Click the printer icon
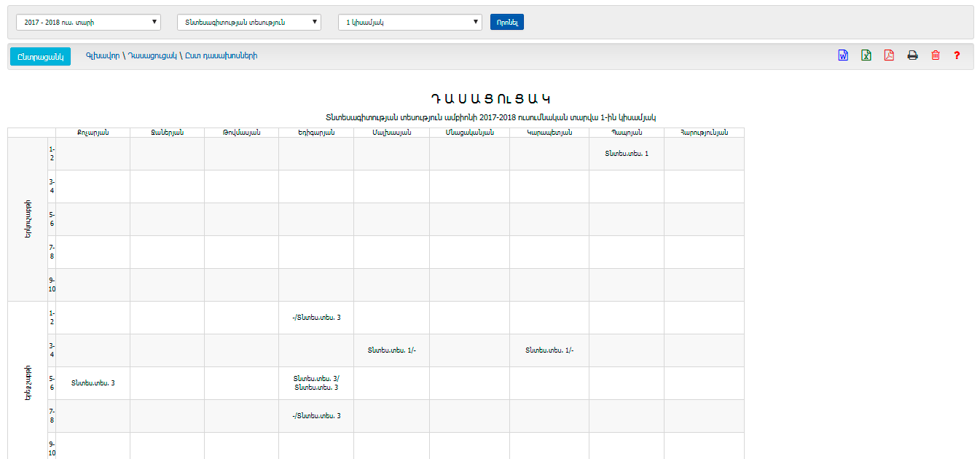 [912, 55]
